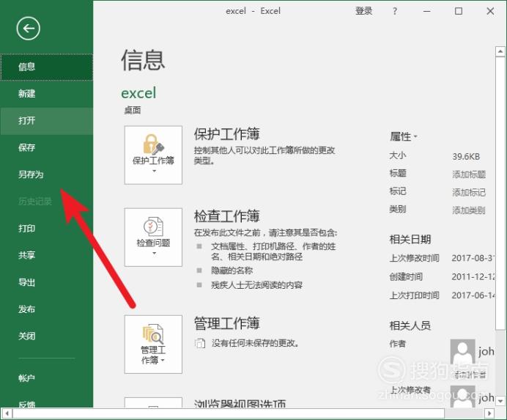Click the vertical scrollbar down arrow
The image size is (507, 420).
[x=500, y=401]
